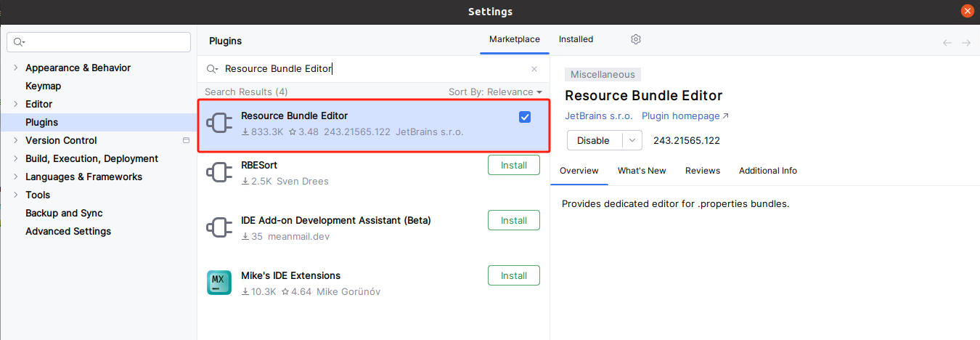The height and width of the screenshot is (340, 980).
Task: Uncheck the Resource Bundle Editor checkbox
Action: pyautogui.click(x=525, y=117)
